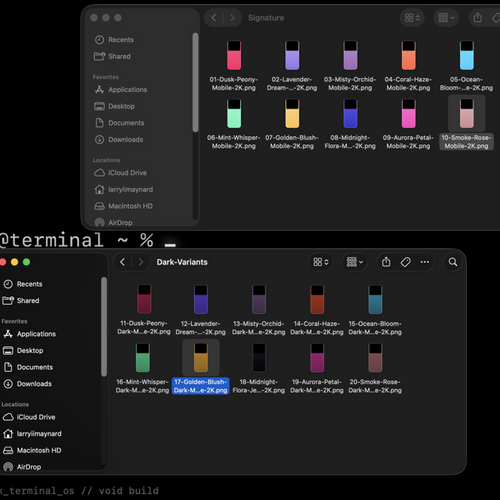Viewport: 500px width, 500px height.
Task: Open Applications in Signature window sidebar
Action: coord(121,90)
